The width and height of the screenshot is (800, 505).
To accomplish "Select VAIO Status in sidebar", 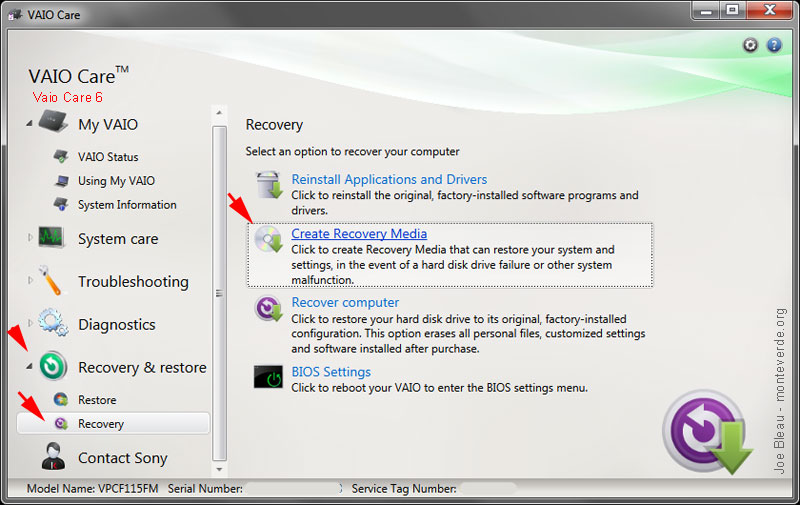I will point(108,157).
